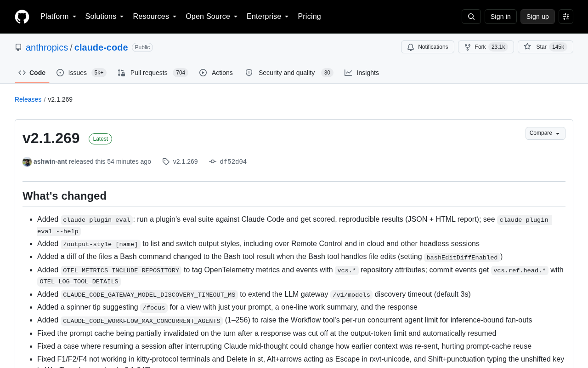Click the /v1/models code text
This screenshot has width=588, height=368.
(x=351, y=295)
